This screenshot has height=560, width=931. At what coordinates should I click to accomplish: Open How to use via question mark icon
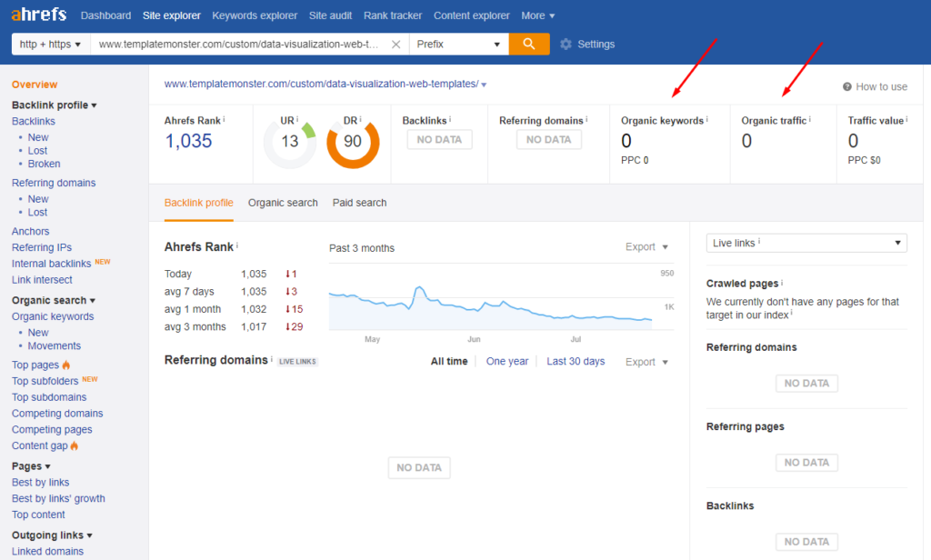pyautogui.click(x=846, y=86)
